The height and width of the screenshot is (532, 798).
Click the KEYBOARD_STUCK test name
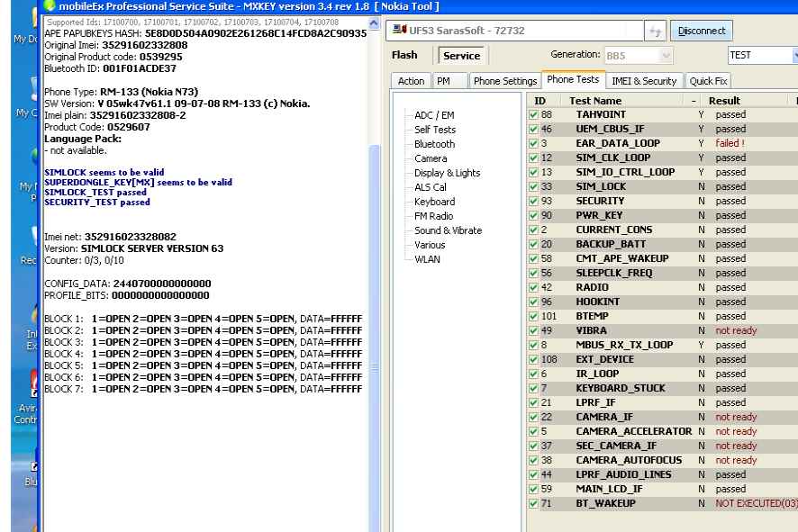click(621, 388)
